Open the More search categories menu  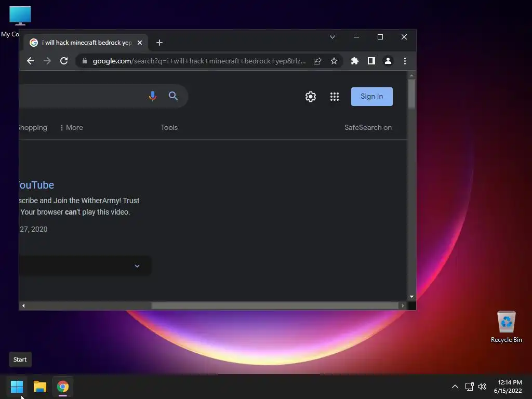pos(71,128)
